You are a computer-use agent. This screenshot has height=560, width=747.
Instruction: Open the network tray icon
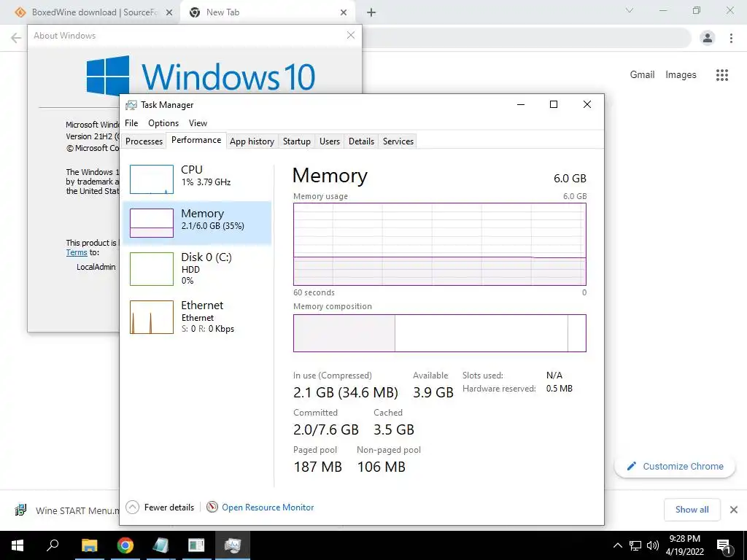tap(635, 545)
